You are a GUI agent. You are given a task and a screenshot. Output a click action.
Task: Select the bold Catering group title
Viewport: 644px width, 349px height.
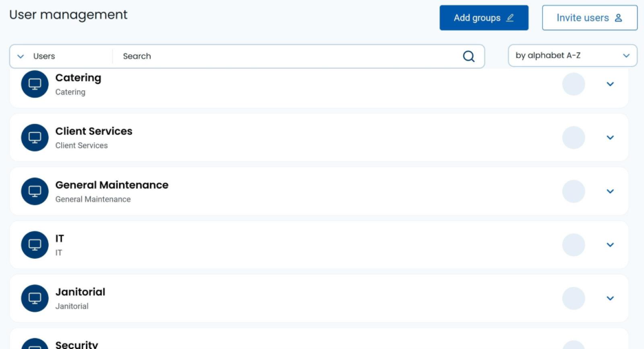point(78,78)
